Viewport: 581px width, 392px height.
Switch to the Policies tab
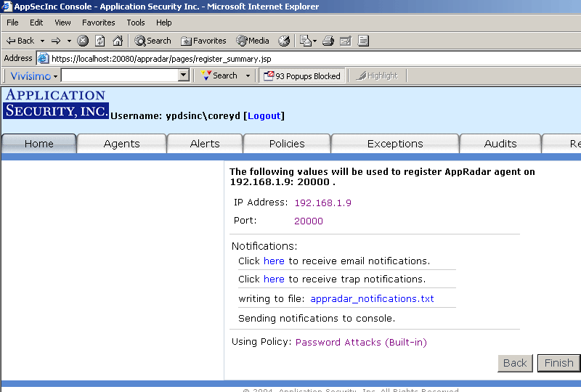pos(287,144)
